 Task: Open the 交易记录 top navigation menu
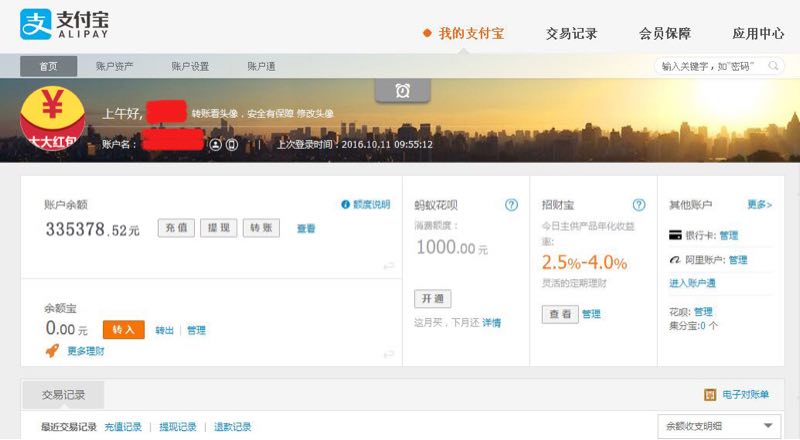point(571,33)
